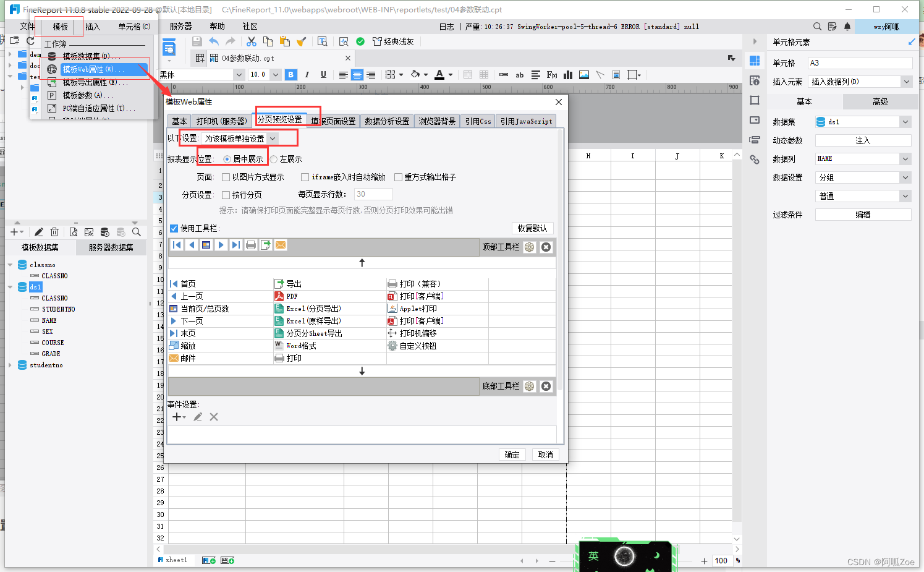Click the PDF export icon in toolbar settings
924x572 pixels.
[x=278, y=296]
